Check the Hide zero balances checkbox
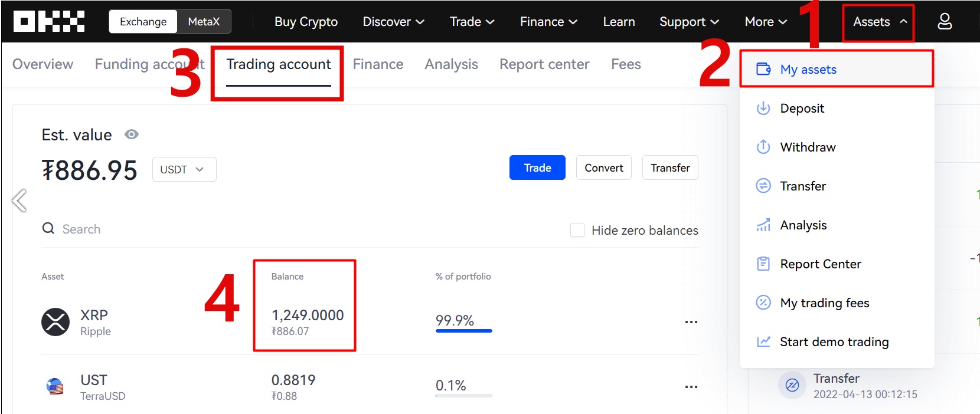 coord(577,230)
